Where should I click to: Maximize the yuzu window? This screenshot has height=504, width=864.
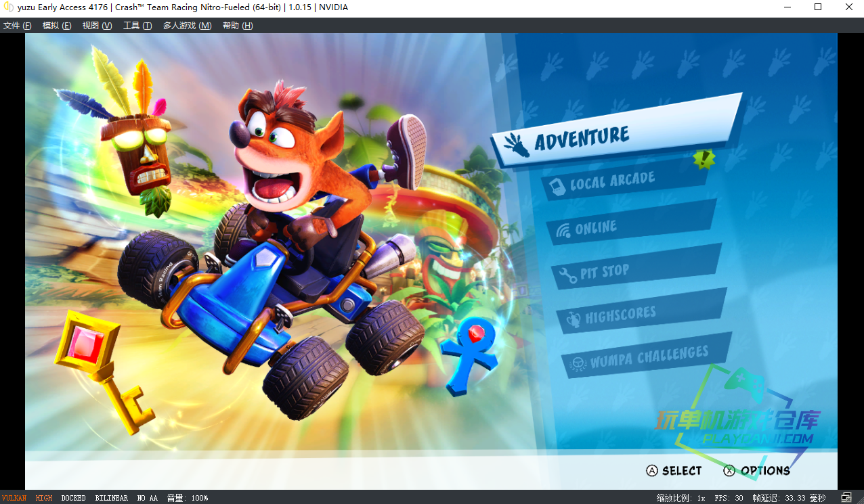coord(818,7)
